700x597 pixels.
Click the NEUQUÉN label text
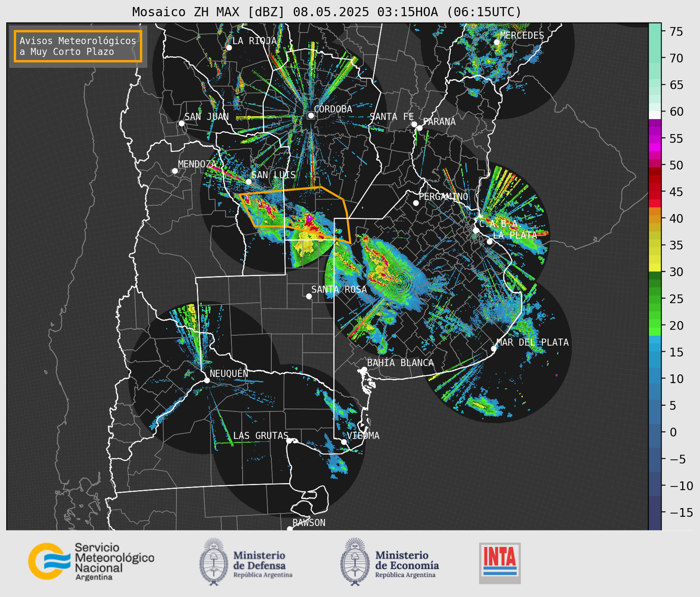[229, 373]
